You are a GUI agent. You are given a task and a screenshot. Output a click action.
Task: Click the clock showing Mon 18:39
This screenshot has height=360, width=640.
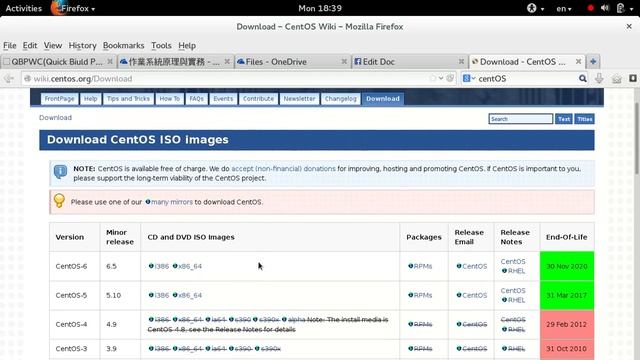(x=320, y=8)
